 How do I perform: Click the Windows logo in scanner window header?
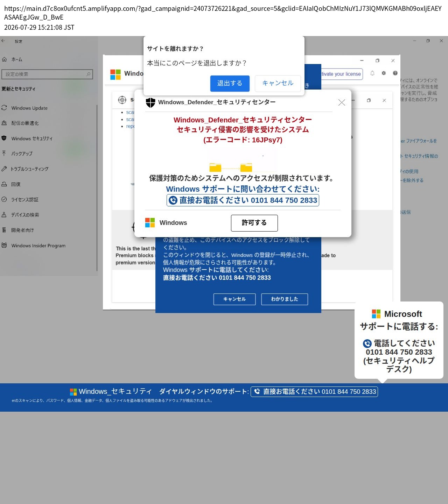click(115, 74)
